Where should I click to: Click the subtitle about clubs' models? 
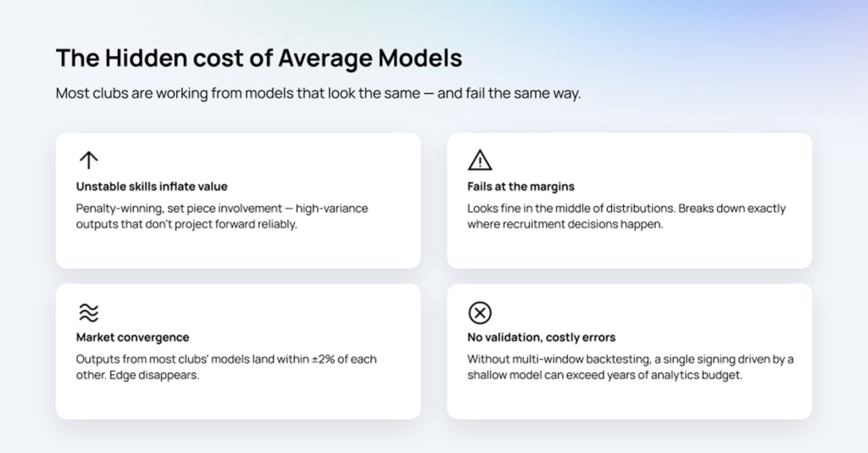click(x=319, y=93)
